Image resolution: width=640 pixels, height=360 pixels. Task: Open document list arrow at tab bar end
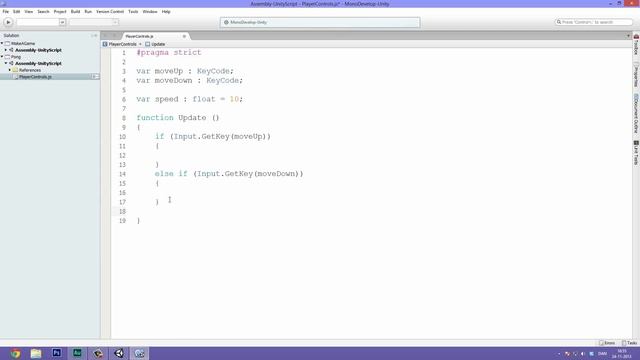[x=628, y=36]
